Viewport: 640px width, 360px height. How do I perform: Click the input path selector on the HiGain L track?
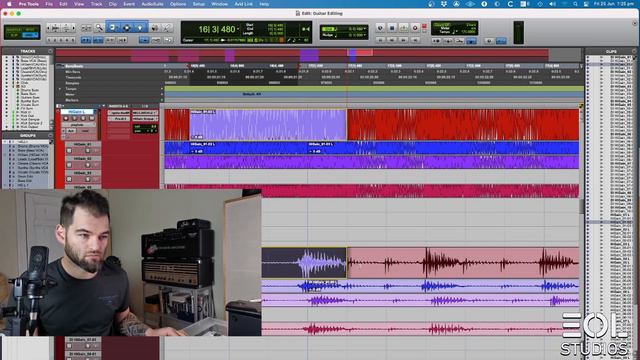tap(144, 113)
